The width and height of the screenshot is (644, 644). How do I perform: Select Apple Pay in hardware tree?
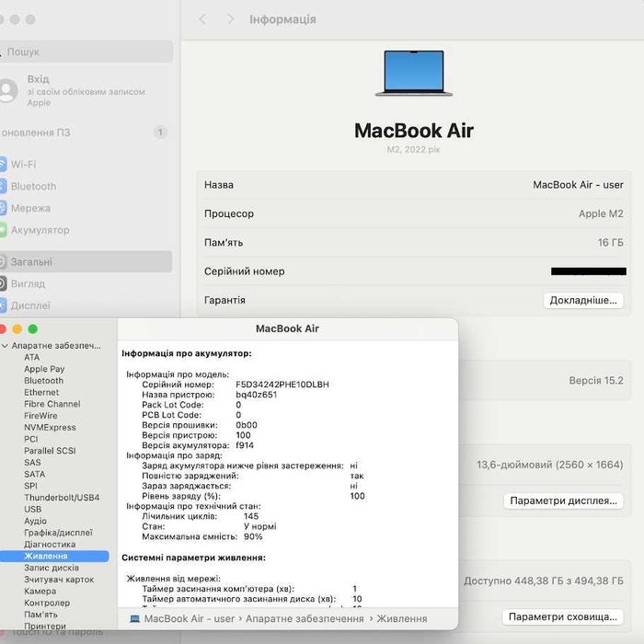point(44,369)
